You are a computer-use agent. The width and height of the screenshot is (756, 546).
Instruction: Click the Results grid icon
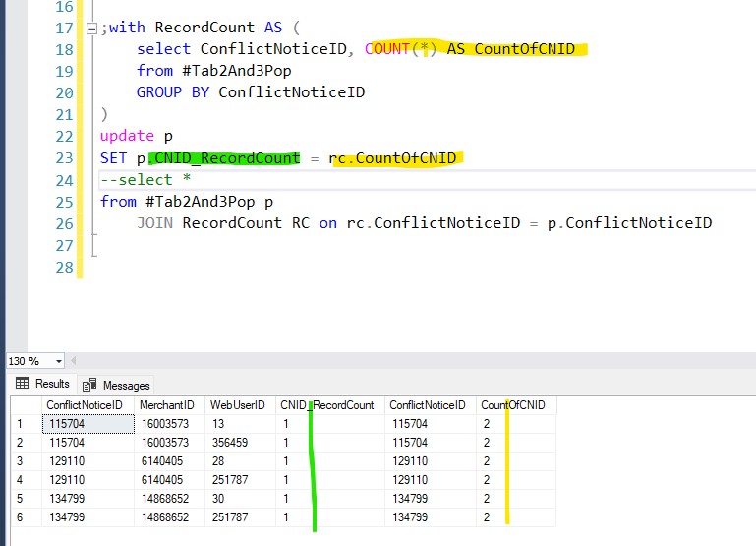point(23,384)
